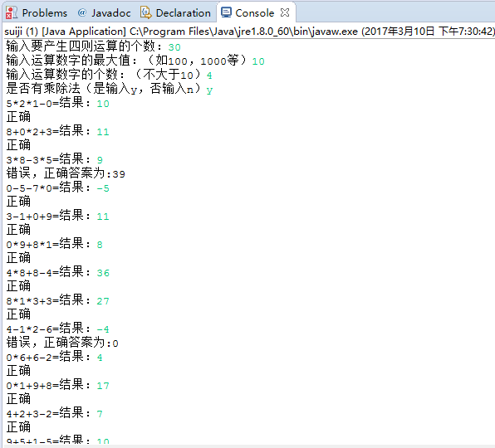Close the Console tab with X icon
This screenshot has width=495, height=448.
[x=285, y=12]
